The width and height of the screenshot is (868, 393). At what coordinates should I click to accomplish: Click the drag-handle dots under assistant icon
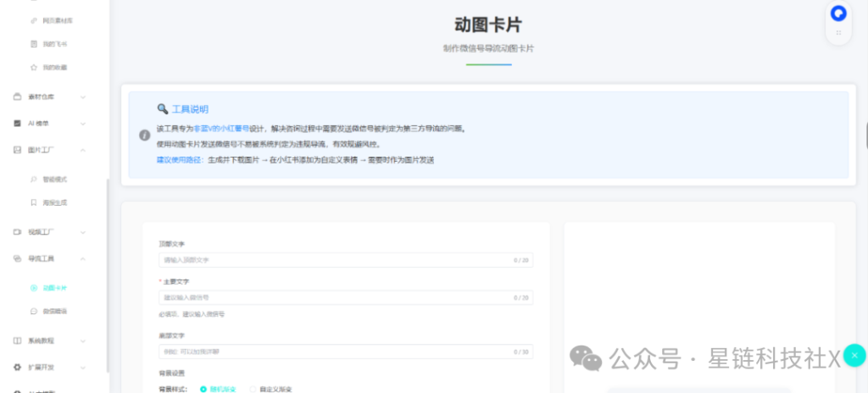click(838, 33)
